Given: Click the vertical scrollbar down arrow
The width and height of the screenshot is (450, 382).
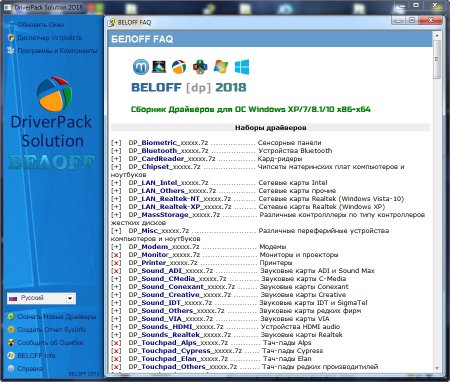Looking at the screenshot, I should (x=437, y=368).
